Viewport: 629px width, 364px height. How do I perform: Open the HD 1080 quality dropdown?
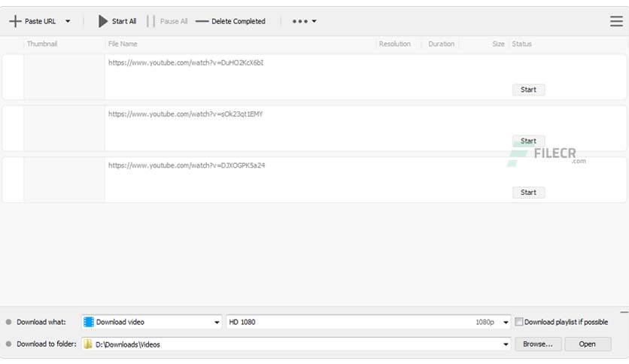pyautogui.click(x=368, y=322)
